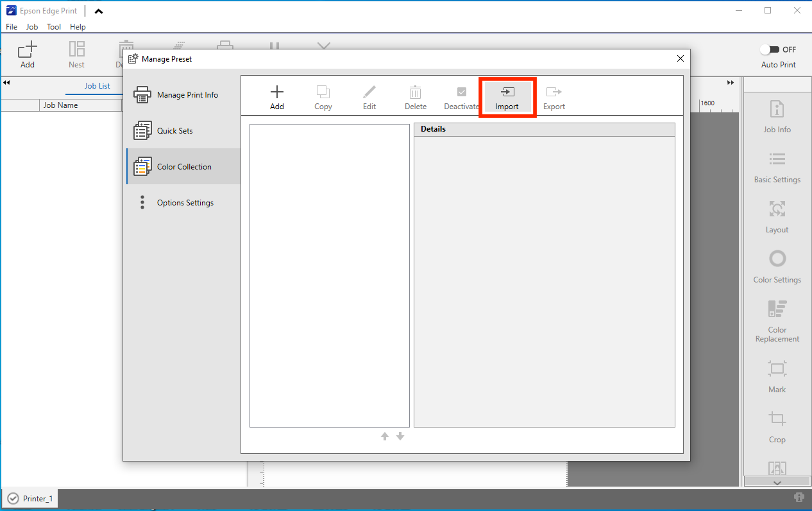Open the Crop panel

(x=777, y=426)
